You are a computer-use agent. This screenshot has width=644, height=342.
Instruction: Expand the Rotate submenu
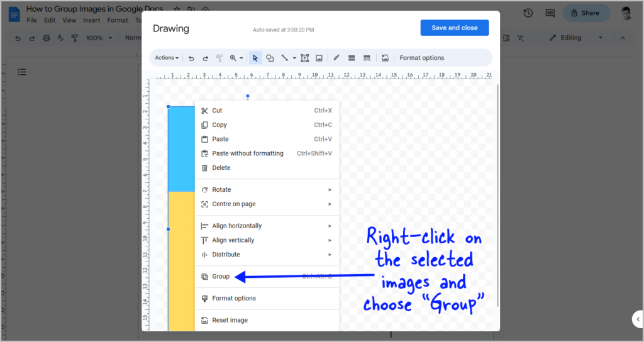pos(267,190)
